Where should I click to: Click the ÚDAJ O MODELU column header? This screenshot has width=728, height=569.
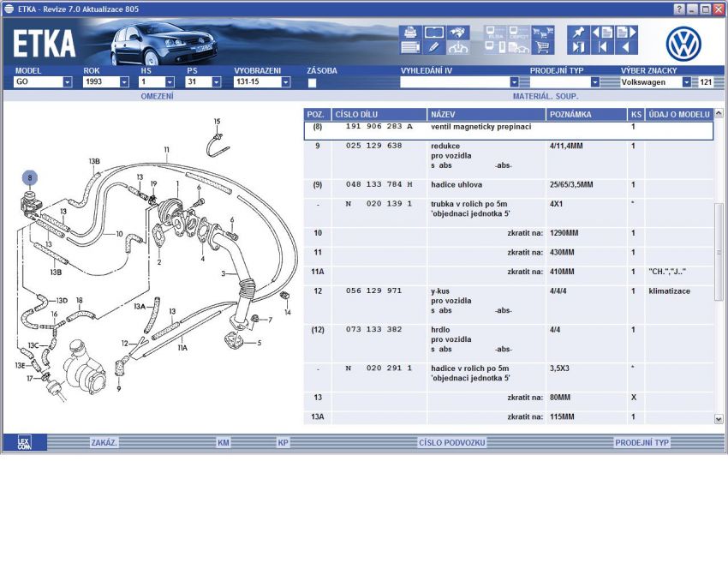[679, 114]
